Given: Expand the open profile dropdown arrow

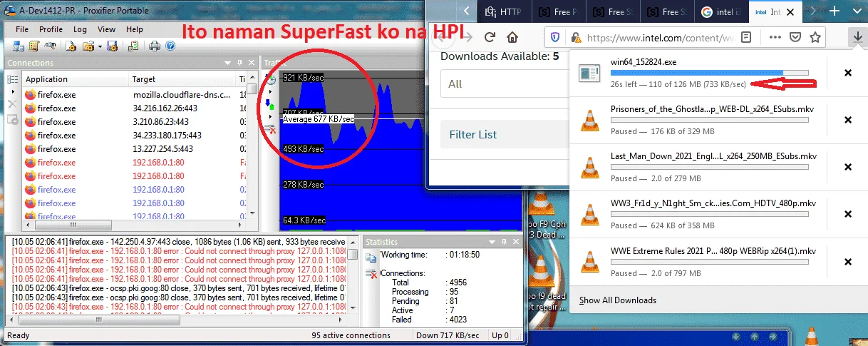Looking at the screenshot, I should click(x=100, y=46).
